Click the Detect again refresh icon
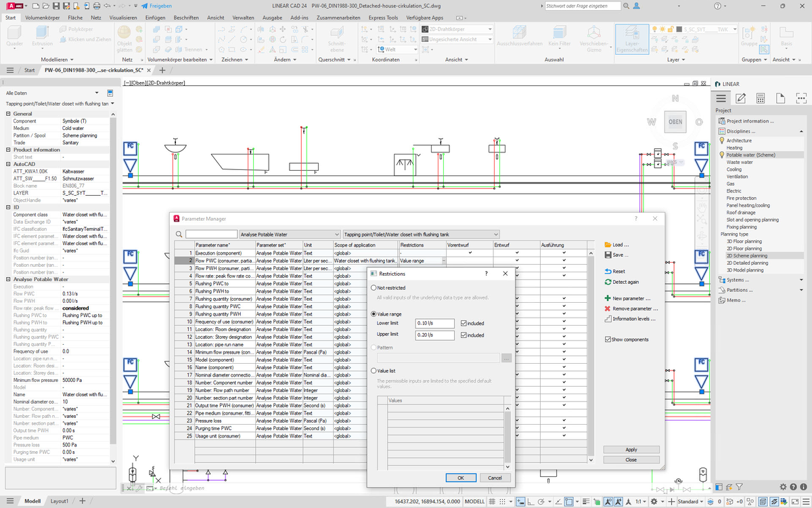812x508 pixels. coord(608,281)
